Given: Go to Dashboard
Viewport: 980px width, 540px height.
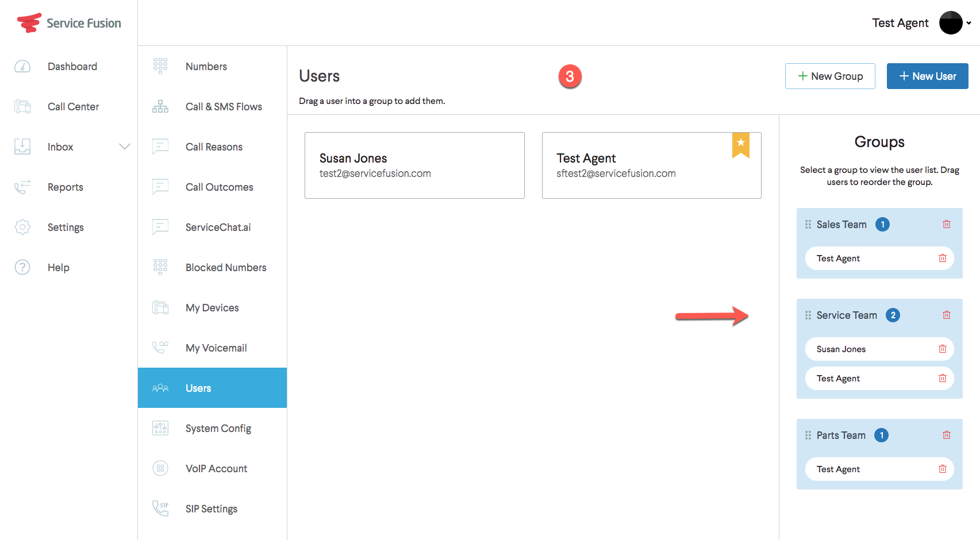Looking at the screenshot, I should [72, 67].
